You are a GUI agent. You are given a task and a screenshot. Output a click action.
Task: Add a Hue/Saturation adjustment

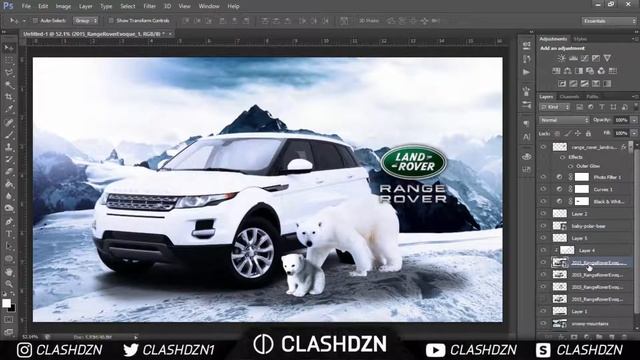[x=556, y=71]
